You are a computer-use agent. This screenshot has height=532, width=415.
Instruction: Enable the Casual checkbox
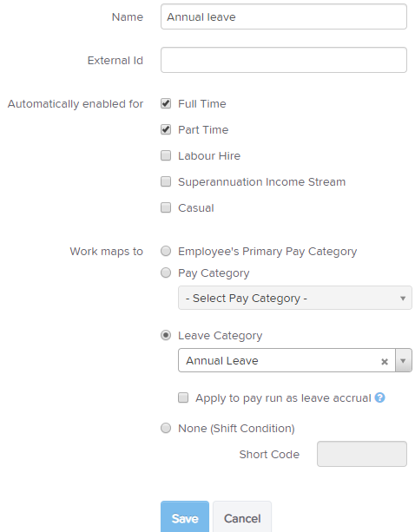tap(166, 207)
